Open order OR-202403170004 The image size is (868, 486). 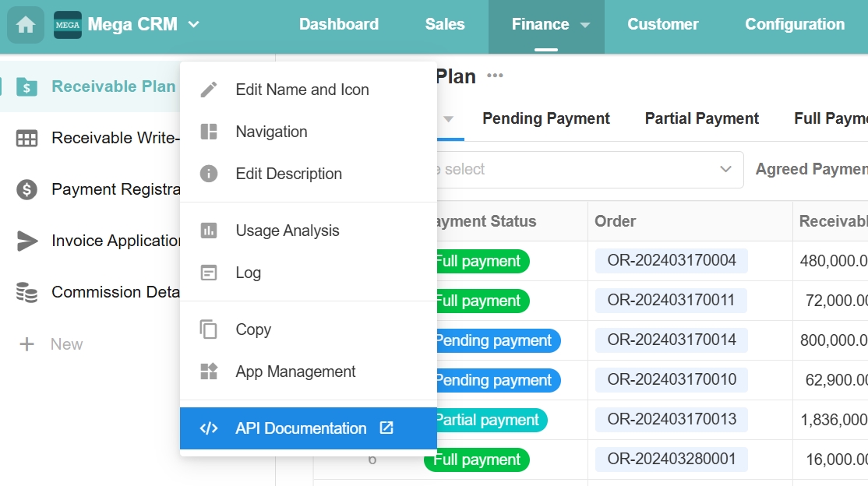tap(672, 261)
